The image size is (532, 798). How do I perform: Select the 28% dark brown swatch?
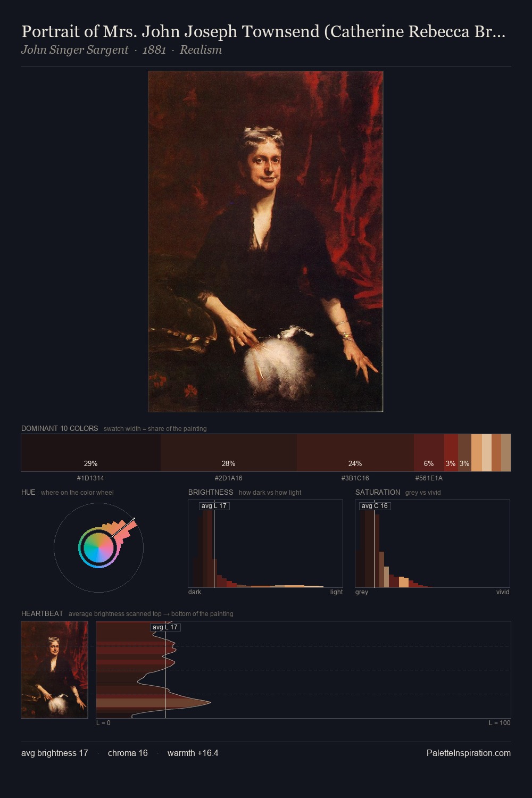click(x=229, y=453)
